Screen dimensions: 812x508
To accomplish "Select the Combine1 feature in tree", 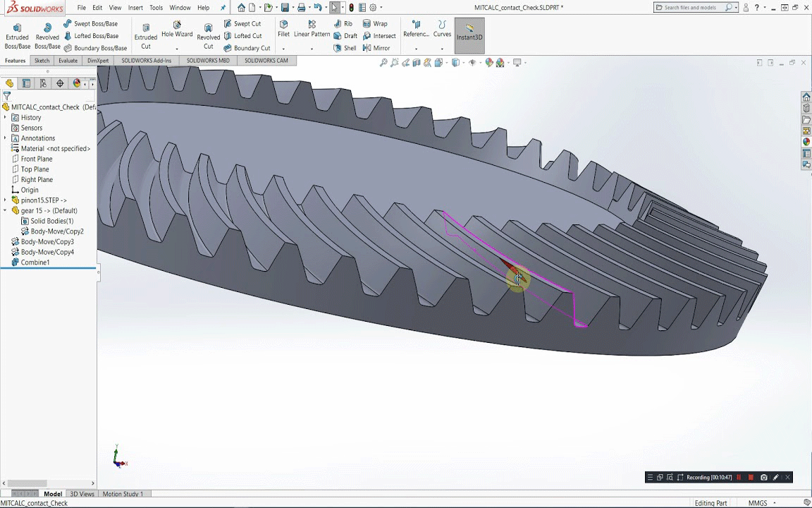I will [x=35, y=262].
